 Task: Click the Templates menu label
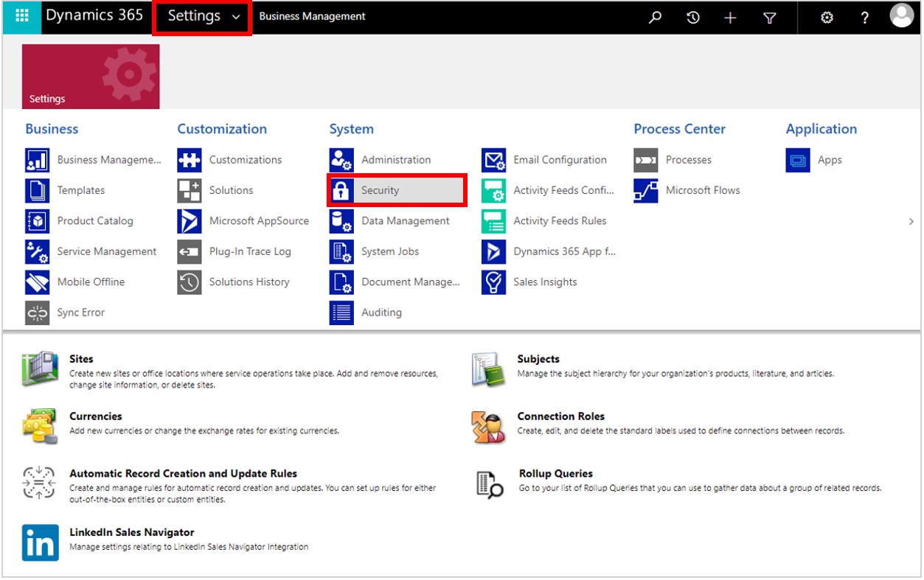81,190
